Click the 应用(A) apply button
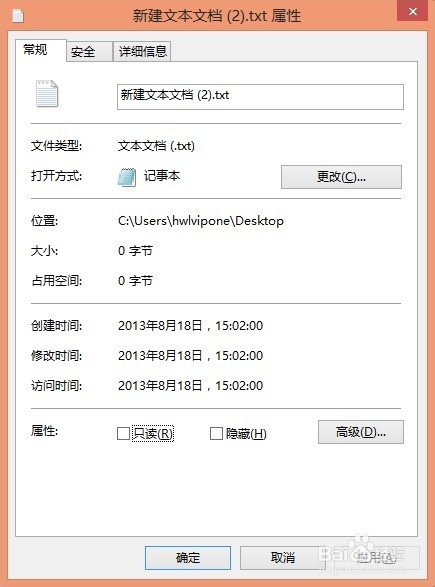The width and height of the screenshot is (435, 587). pos(376,558)
